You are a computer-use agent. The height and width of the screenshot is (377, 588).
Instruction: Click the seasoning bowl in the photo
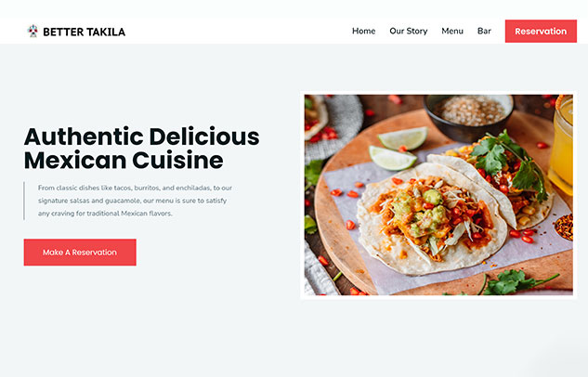(469, 114)
